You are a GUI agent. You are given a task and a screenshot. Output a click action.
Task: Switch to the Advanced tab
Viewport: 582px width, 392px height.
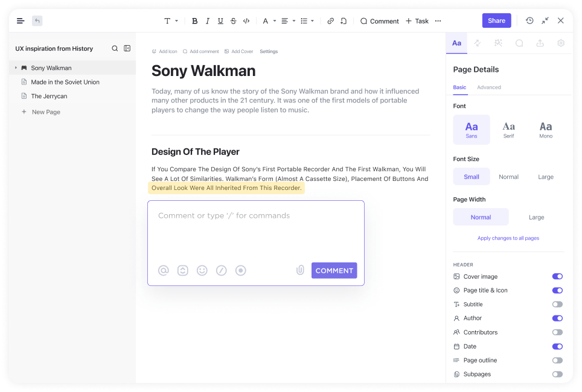point(488,87)
